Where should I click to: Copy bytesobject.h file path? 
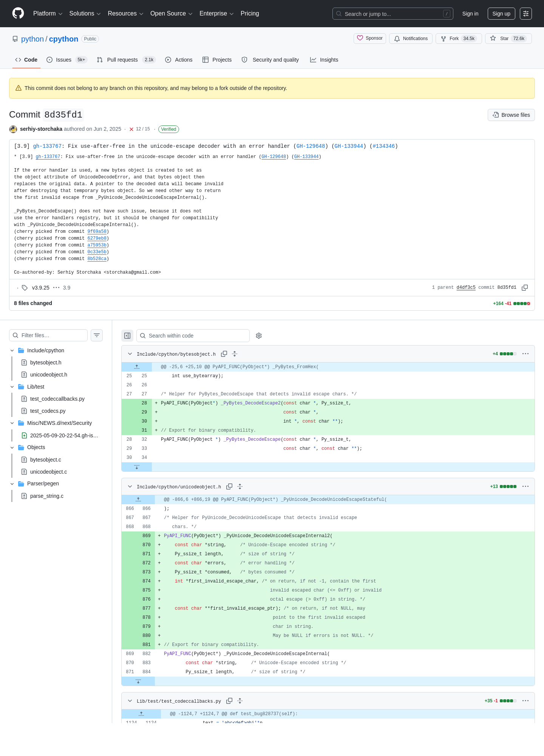pos(224,354)
